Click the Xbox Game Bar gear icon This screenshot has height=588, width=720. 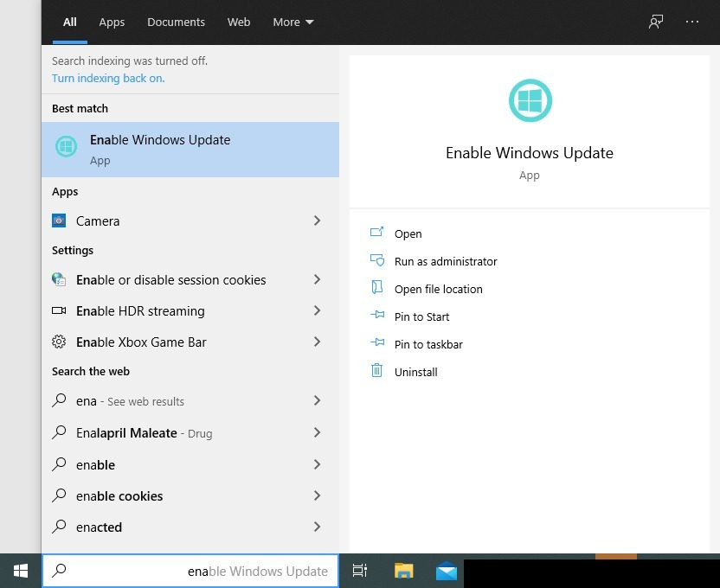pos(59,342)
